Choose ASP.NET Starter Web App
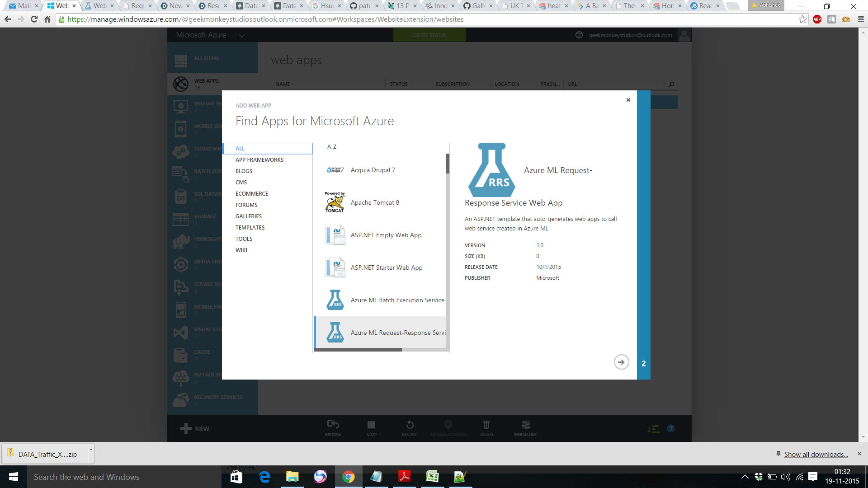 pyautogui.click(x=386, y=268)
